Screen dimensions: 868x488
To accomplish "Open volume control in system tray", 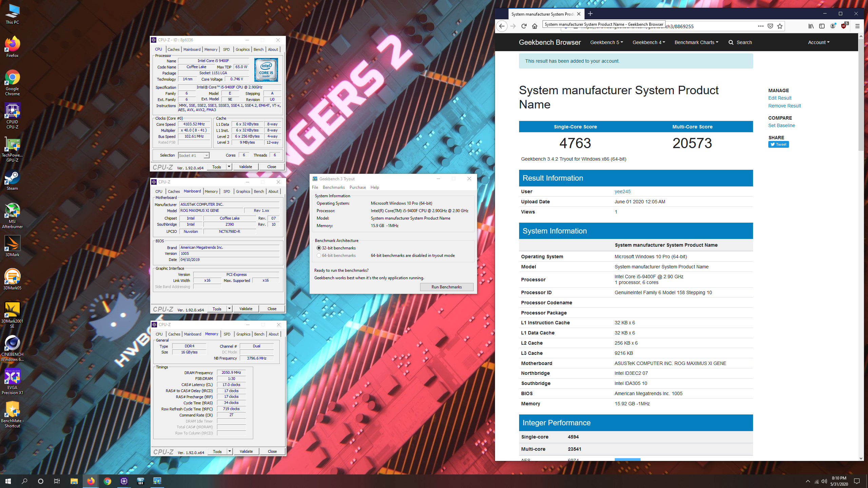I will click(824, 481).
